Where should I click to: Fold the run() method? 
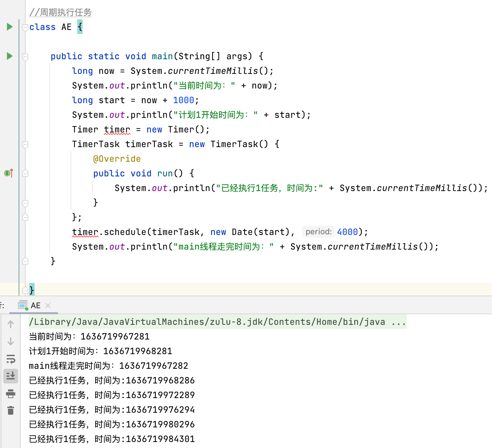point(25,173)
